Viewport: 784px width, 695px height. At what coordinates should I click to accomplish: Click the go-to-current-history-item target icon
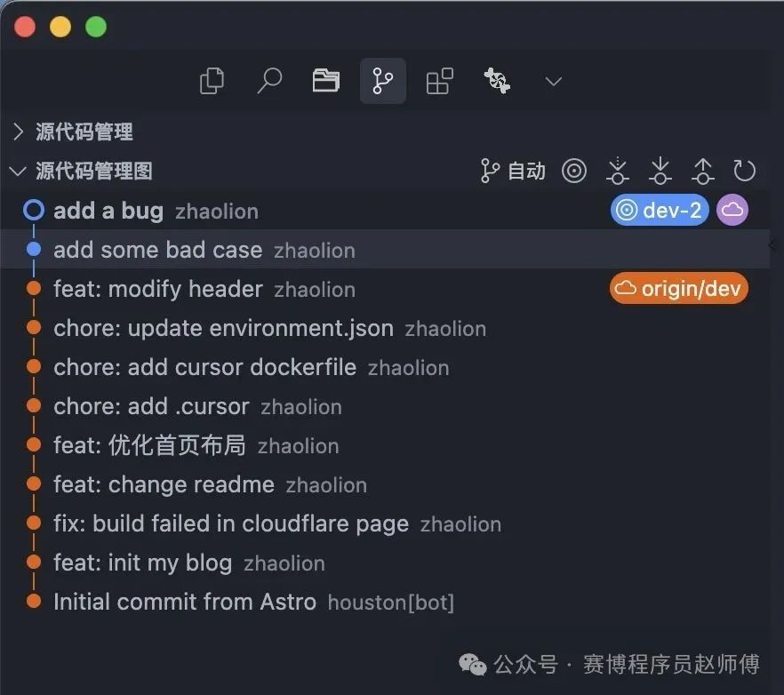coord(574,171)
